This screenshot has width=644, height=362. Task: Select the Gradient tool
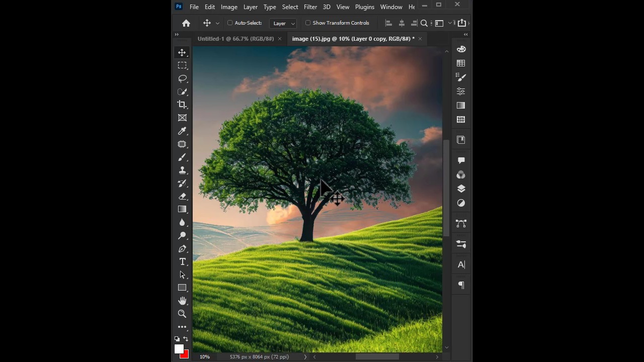(182, 209)
